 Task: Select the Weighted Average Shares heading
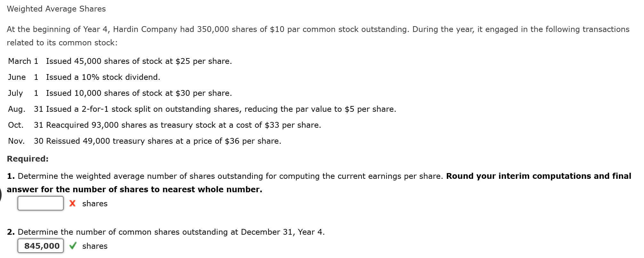[57, 9]
